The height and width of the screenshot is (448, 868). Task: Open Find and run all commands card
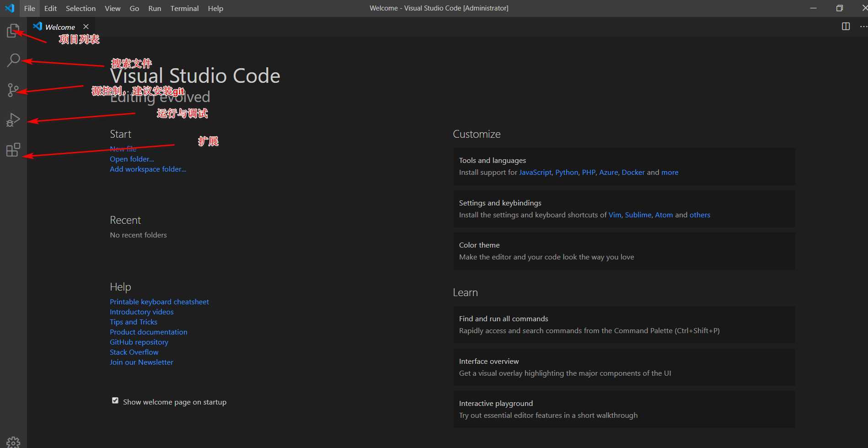click(x=624, y=324)
